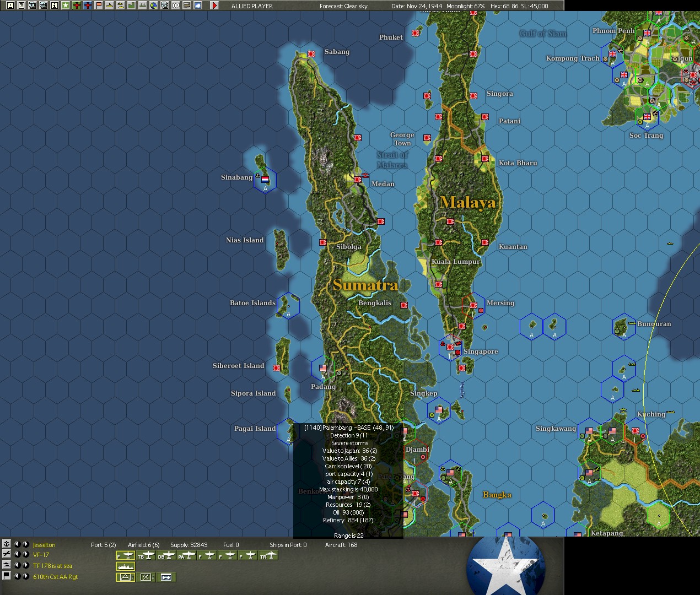Click the Japanese flag base at Sibolga
The height and width of the screenshot is (595, 700).
(x=323, y=242)
